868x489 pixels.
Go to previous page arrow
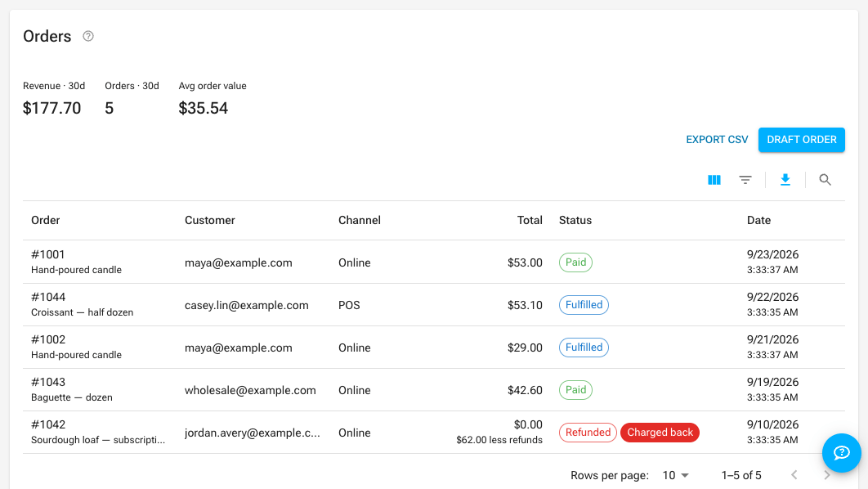pos(794,474)
